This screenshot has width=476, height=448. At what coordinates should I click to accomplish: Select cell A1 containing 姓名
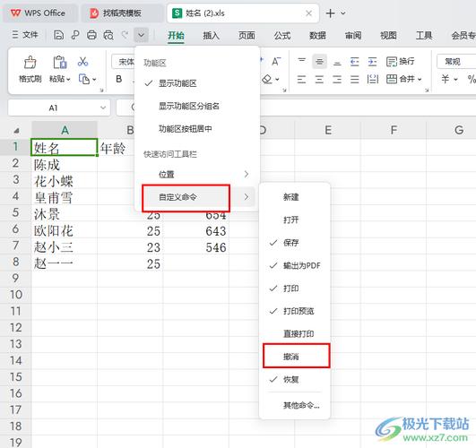pos(64,148)
